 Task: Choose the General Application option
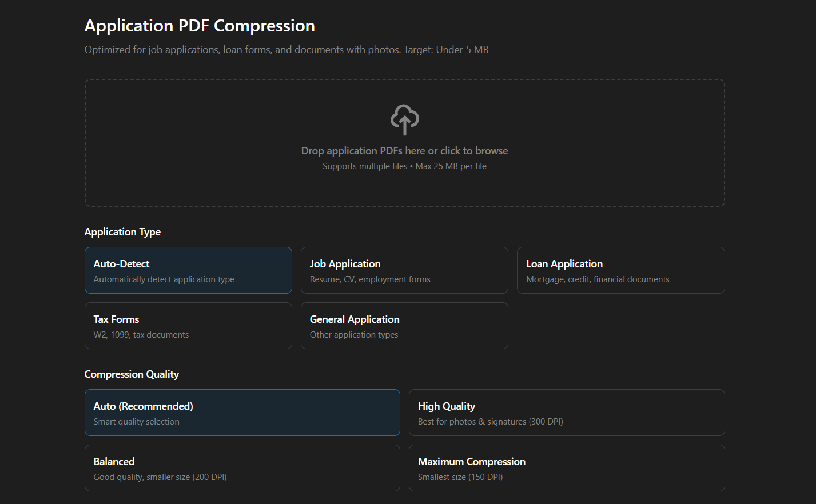pyautogui.click(x=404, y=326)
